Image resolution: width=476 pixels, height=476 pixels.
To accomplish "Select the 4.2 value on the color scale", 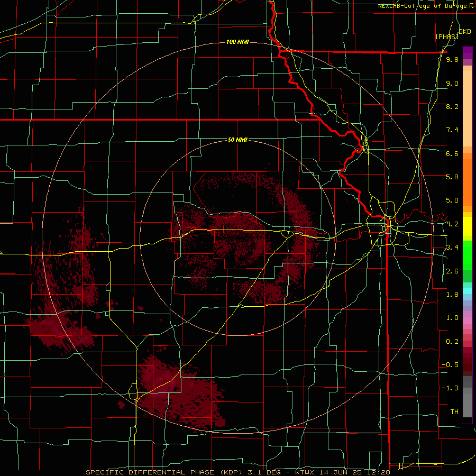I will tap(452, 224).
